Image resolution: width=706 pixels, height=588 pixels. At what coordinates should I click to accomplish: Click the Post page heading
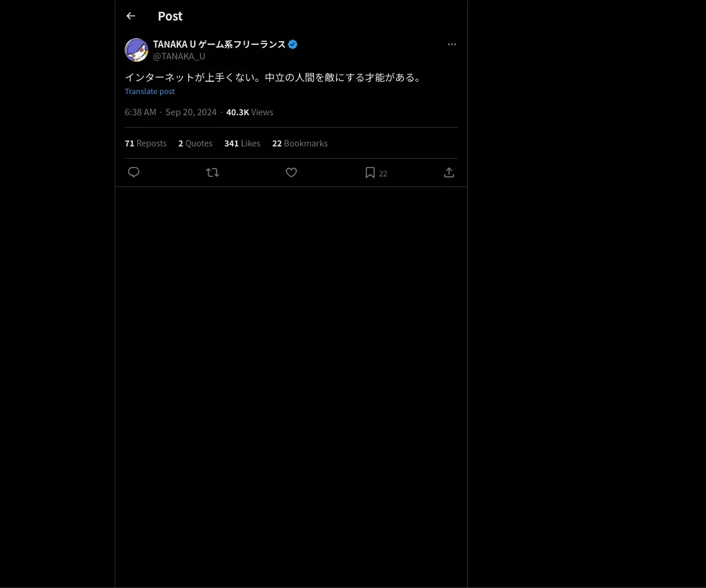click(x=170, y=16)
